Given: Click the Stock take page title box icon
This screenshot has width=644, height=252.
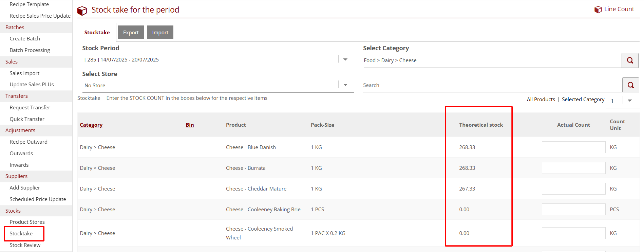Looking at the screenshot, I should coord(82,11).
